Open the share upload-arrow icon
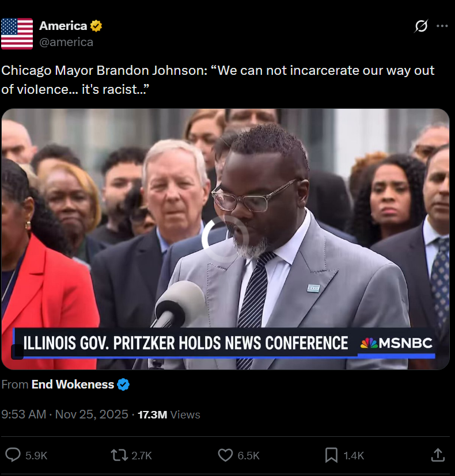 [438, 455]
